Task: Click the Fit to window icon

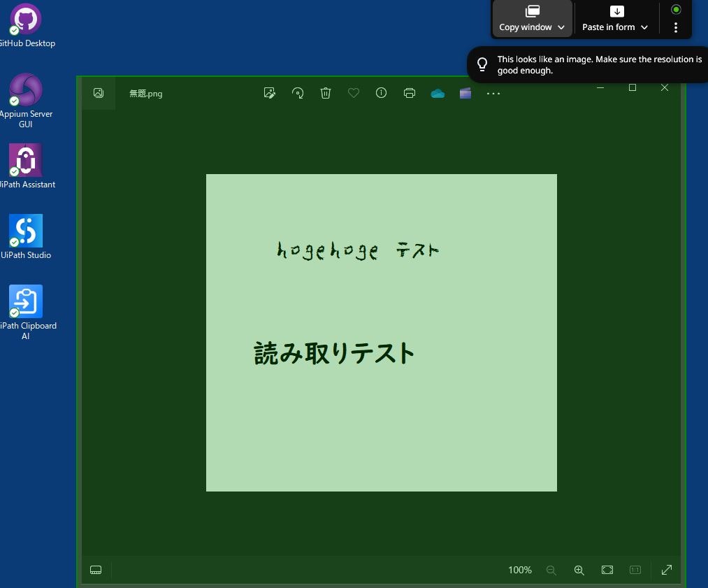Action: point(607,570)
